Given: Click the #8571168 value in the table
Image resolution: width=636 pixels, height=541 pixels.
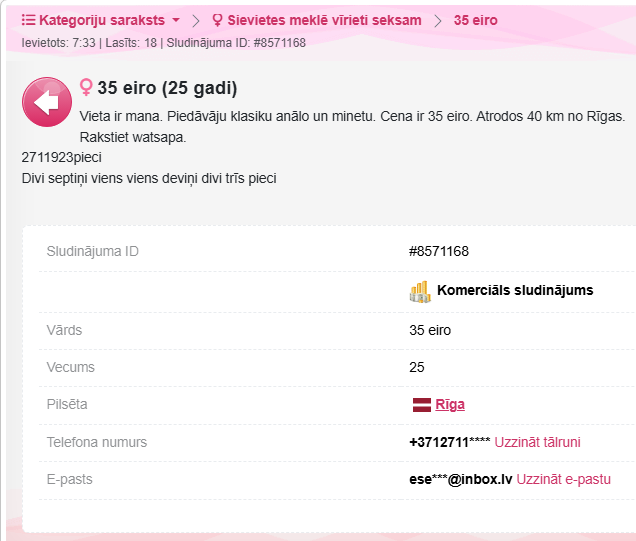Looking at the screenshot, I should tap(439, 251).
